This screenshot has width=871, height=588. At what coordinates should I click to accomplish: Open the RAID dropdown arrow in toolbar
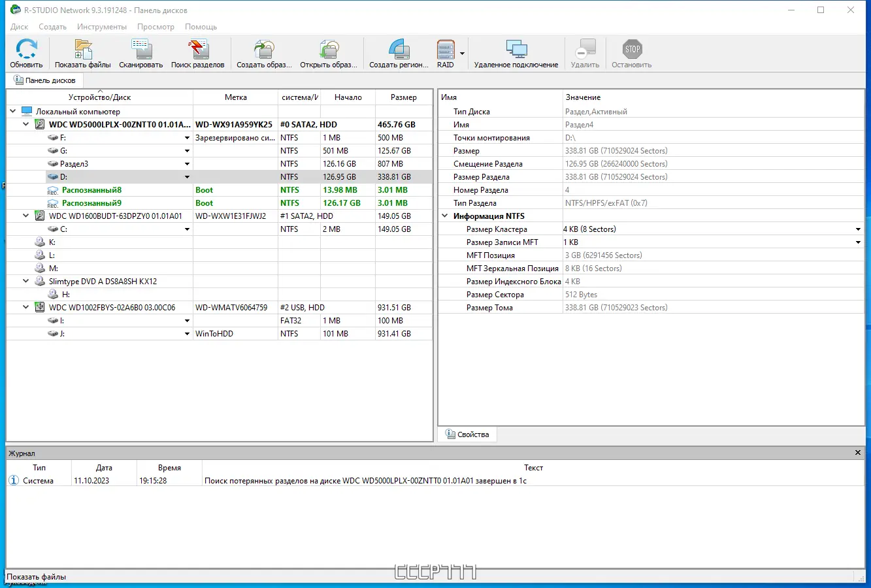tap(463, 54)
